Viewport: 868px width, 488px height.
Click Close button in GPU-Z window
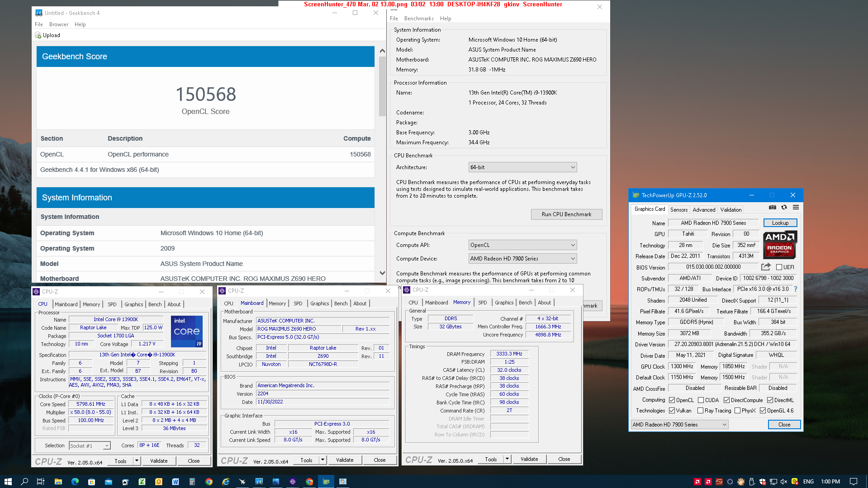[x=784, y=425]
